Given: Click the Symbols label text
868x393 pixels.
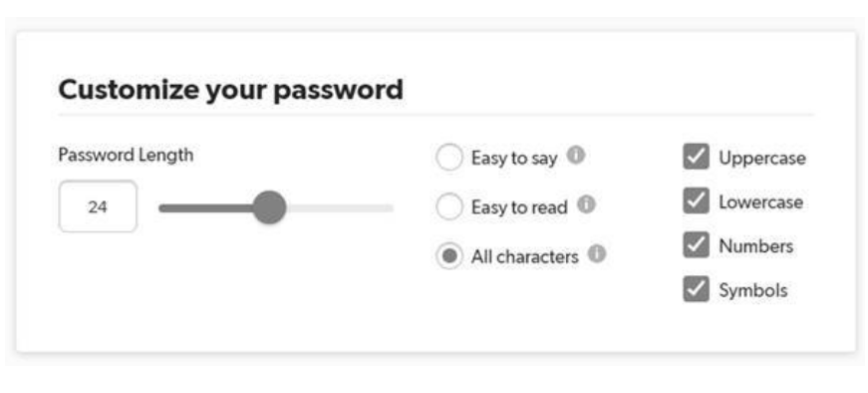Looking at the screenshot, I should click(752, 290).
